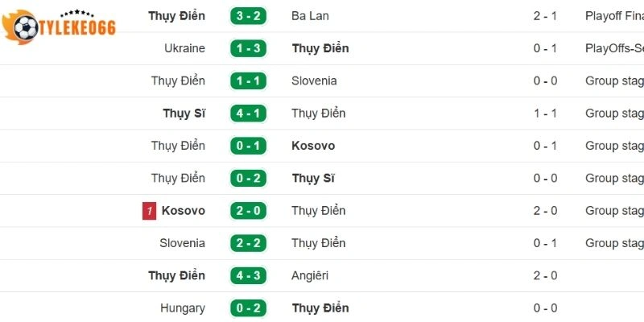The height and width of the screenshot is (322, 644).
Task: Click the 0 - 1 score against Kosovo
Action: [x=248, y=146]
